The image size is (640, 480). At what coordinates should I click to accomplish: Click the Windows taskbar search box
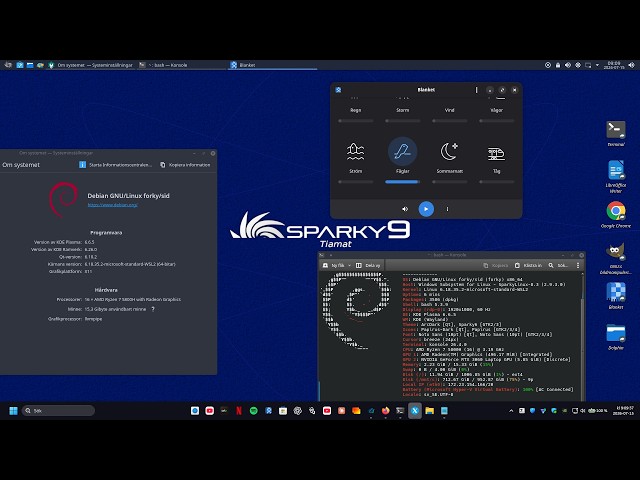point(58,411)
